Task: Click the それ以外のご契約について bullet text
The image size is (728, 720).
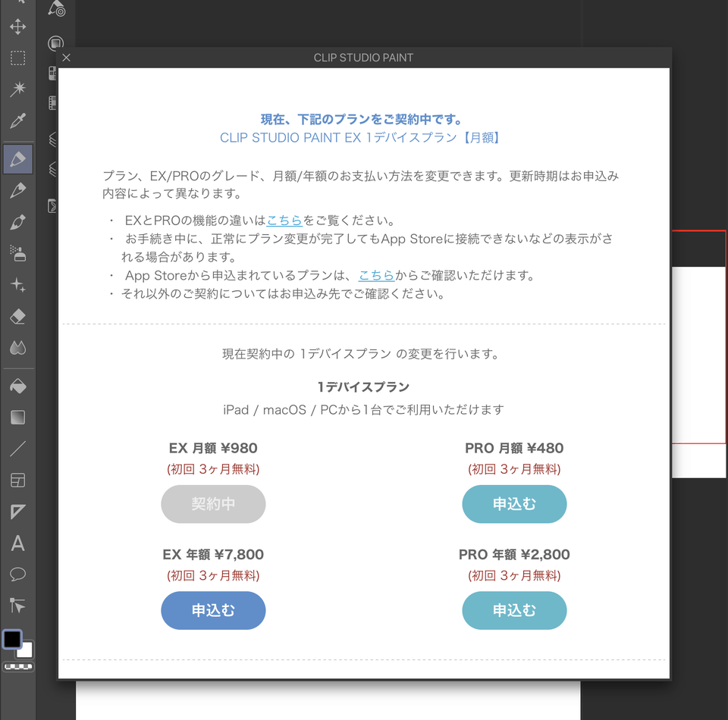Action: [x=283, y=293]
